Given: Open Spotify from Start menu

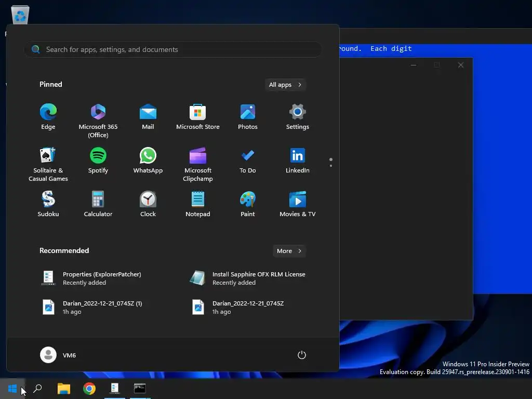Looking at the screenshot, I should (x=98, y=161).
